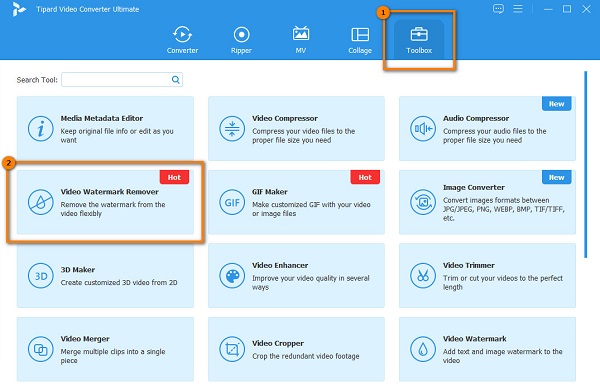
Task: Click 'Keep original file info' description
Action: (x=117, y=136)
